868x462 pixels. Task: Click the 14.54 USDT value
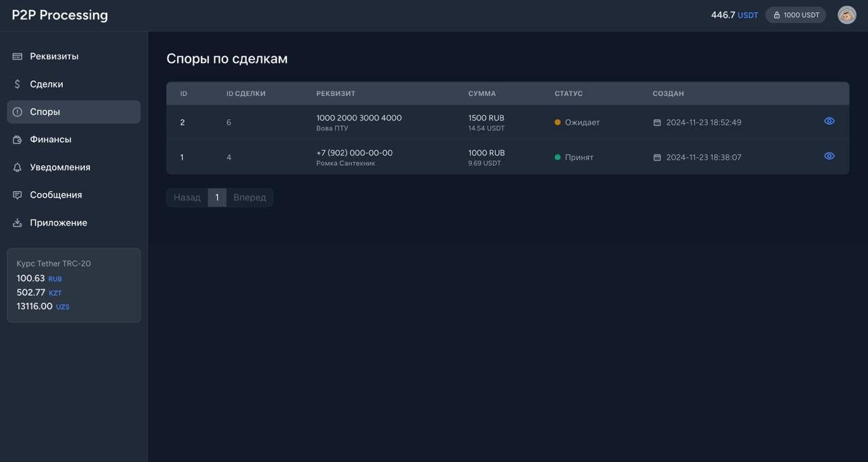pos(486,128)
